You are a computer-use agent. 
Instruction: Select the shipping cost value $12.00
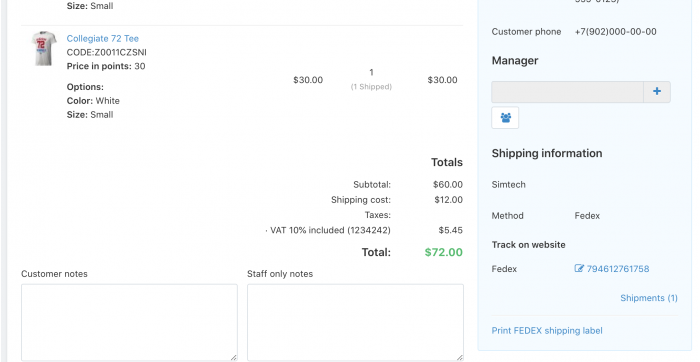(448, 200)
